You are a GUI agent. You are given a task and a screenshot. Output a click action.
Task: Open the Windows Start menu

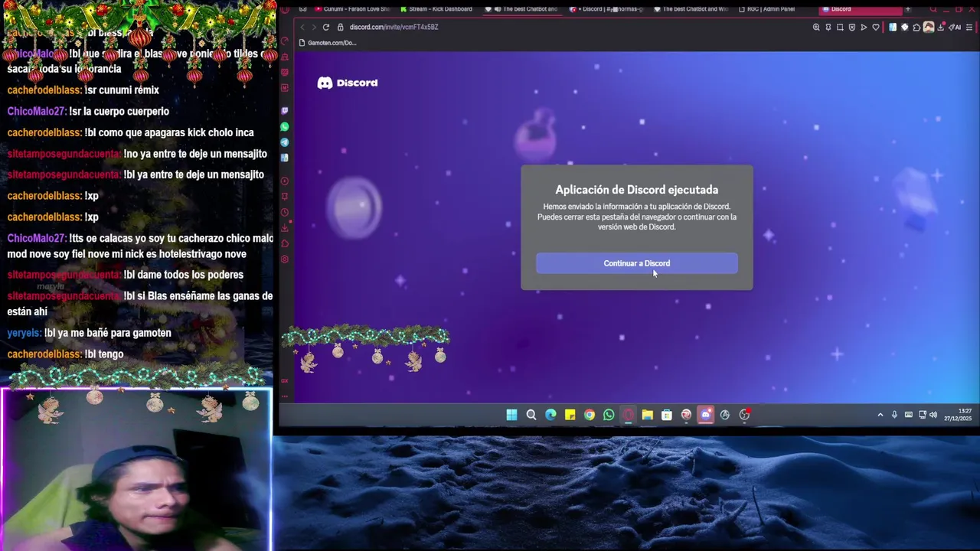coord(511,415)
